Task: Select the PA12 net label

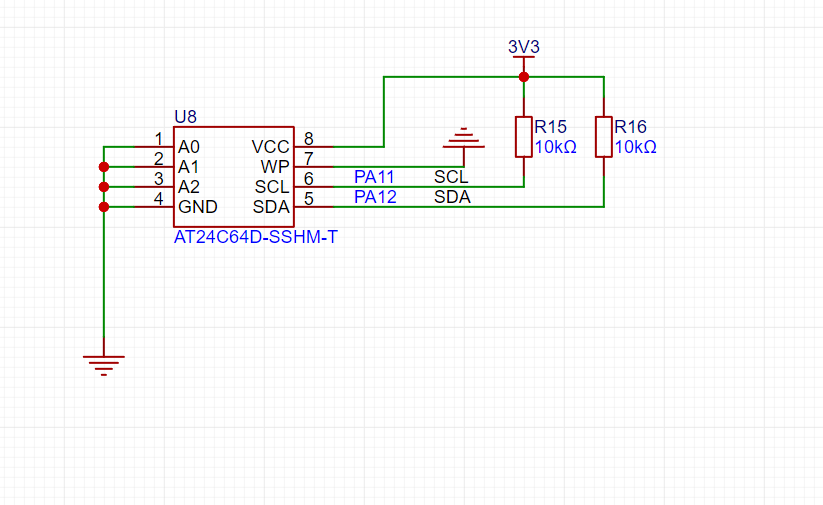Action: click(x=375, y=197)
